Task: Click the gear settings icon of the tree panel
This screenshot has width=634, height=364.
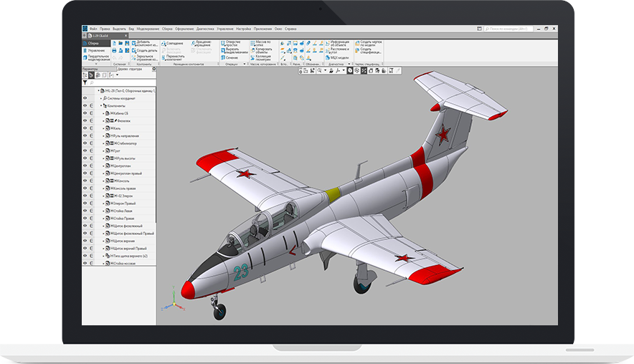Action: point(153,69)
